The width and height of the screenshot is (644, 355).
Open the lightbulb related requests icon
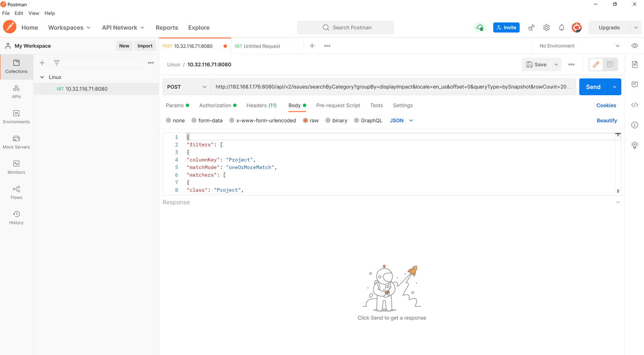point(635,145)
